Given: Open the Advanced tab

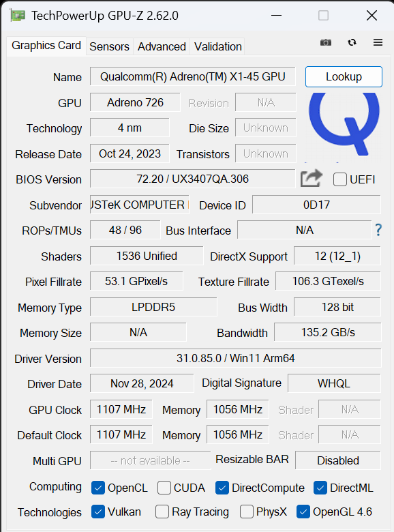Looking at the screenshot, I should pyautogui.click(x=162, y=46).
